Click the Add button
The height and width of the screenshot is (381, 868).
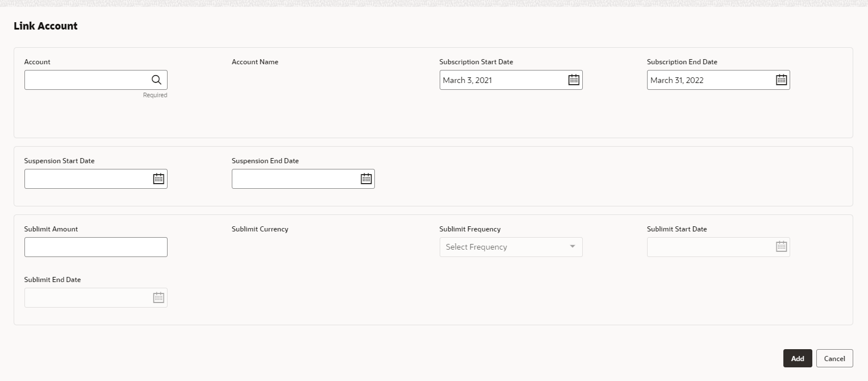(x=798, y=358)
